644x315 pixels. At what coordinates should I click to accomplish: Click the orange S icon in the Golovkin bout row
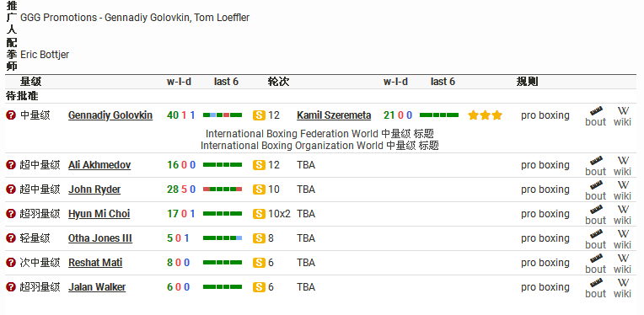[x=259, y=115]
